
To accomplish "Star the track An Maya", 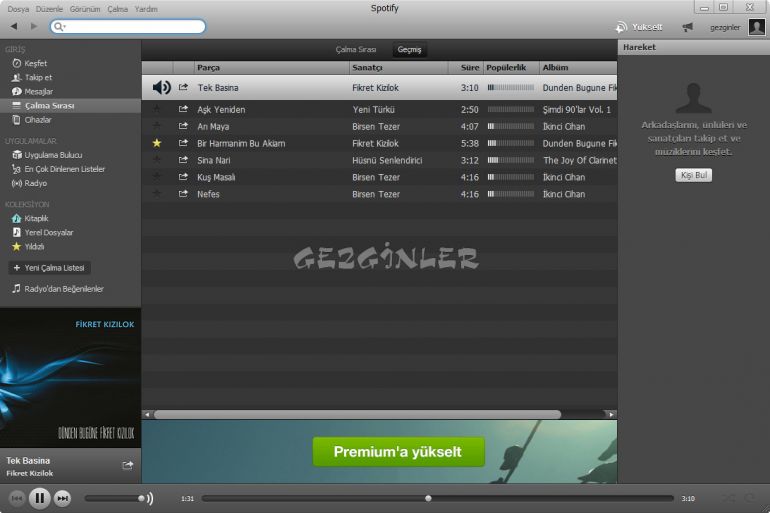I will [x=157, y=126].
